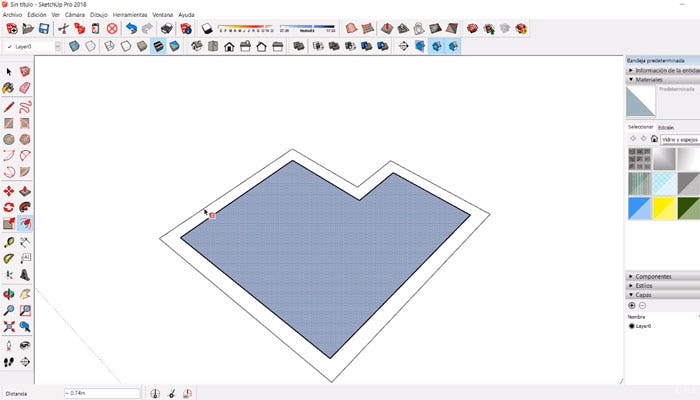Select the Walk footprints tool
The image size is (700, 400).
coord(9,362)
